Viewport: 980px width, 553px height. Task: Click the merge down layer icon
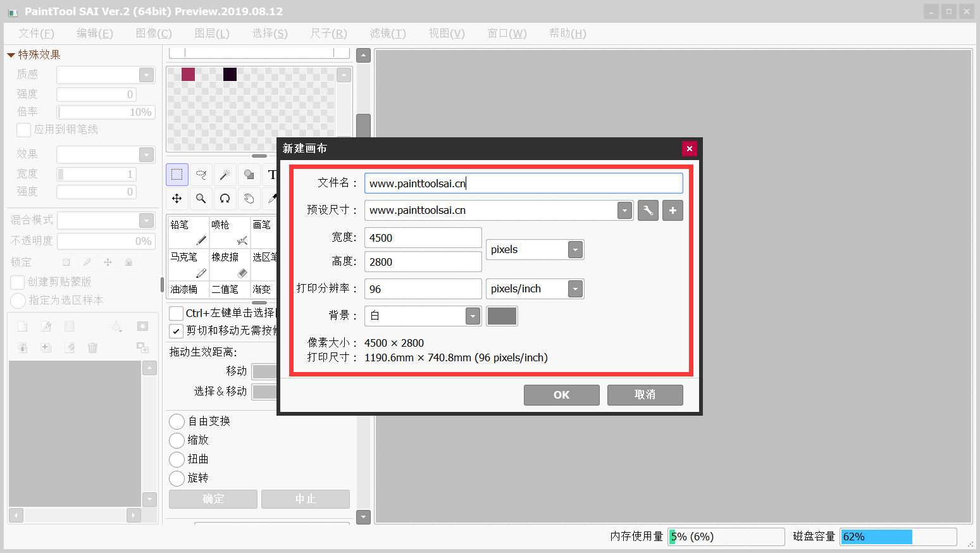tap(23, 347)
